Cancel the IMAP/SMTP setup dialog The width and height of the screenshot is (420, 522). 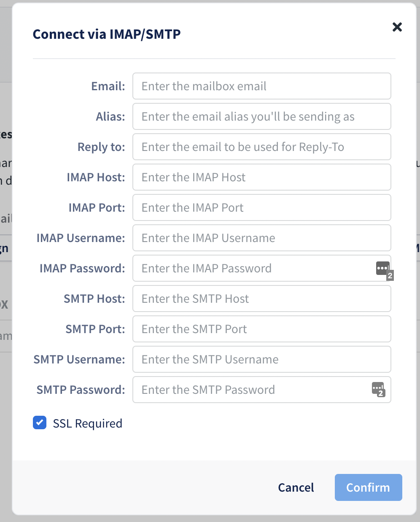pyautogui.click(x=296, y=487)
